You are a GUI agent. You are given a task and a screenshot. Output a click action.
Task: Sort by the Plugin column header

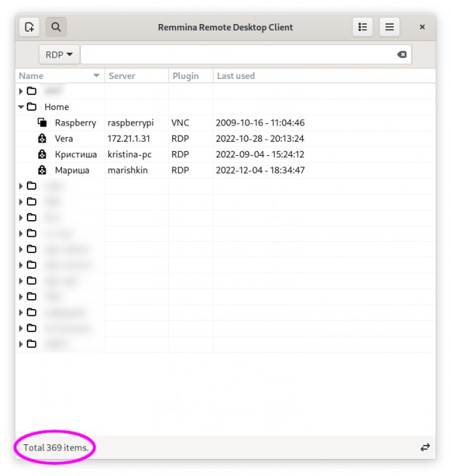pos(191,76)
